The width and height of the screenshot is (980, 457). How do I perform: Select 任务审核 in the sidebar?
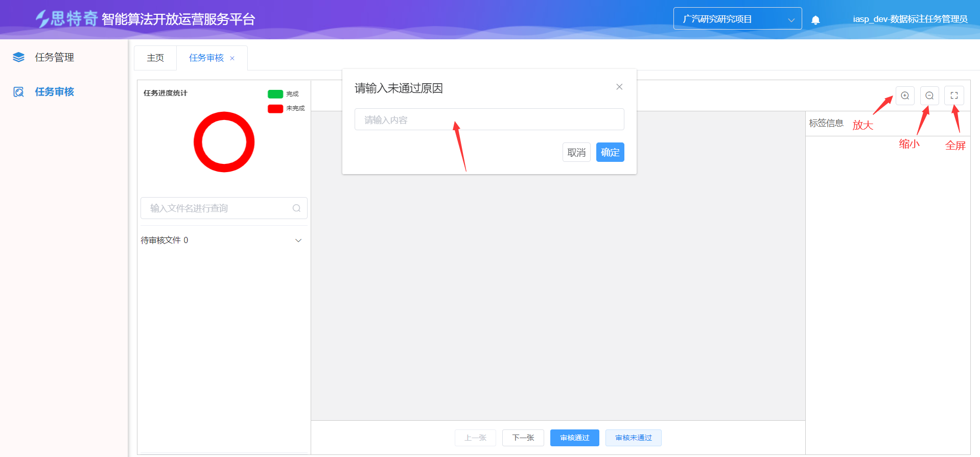[54, 92]
